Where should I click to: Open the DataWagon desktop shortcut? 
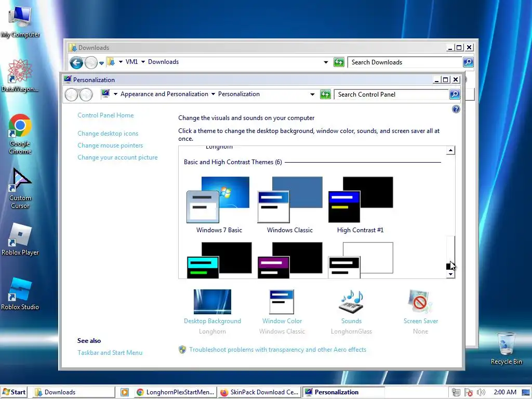tap(20, 75)
